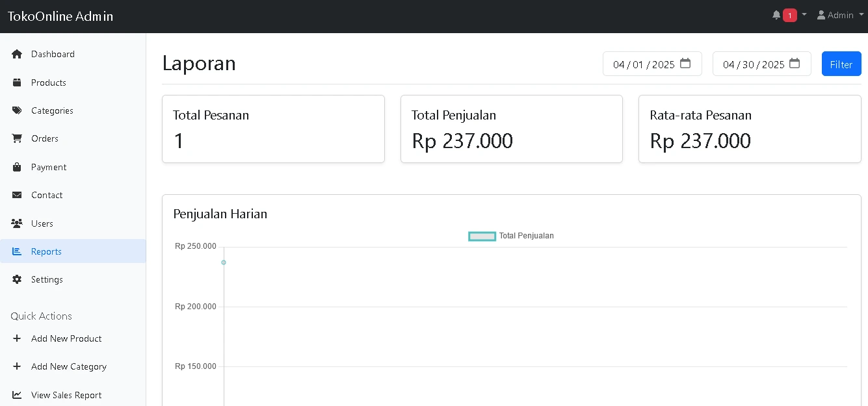Click the Rp 200.000 axis label
The image size is (868, 406).
[196, 307]
